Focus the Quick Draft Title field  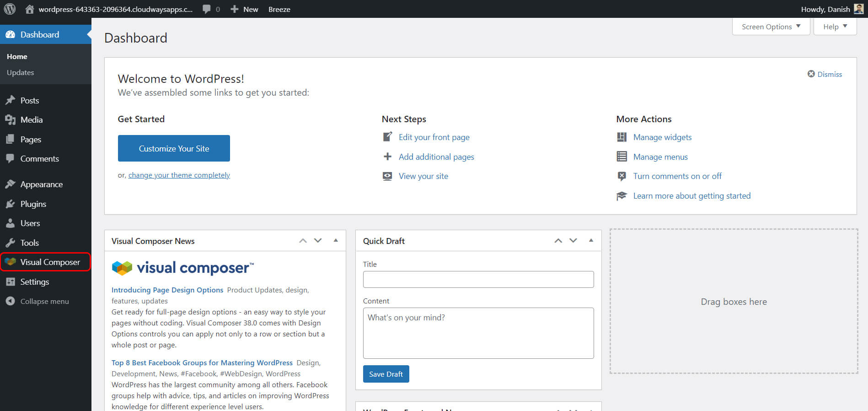point(478,279)
